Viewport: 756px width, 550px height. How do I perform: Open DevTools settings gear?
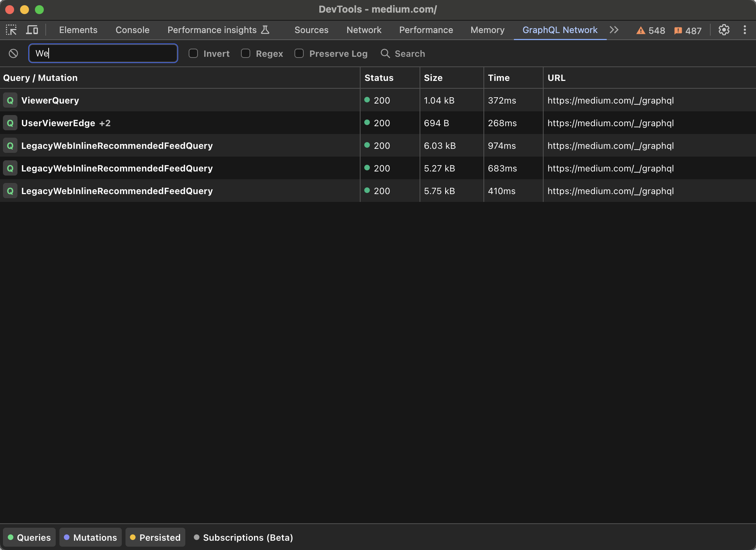pos(724,30)
